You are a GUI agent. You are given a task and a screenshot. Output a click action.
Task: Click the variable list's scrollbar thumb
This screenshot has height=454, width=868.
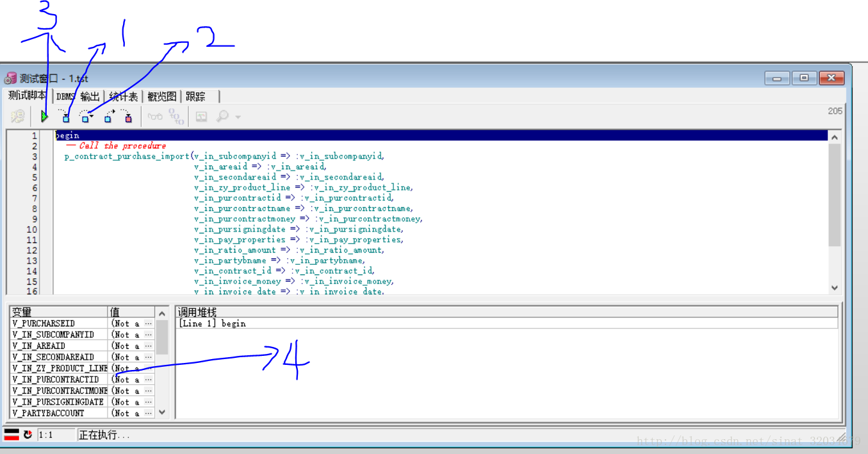click(x=162, y=337)
